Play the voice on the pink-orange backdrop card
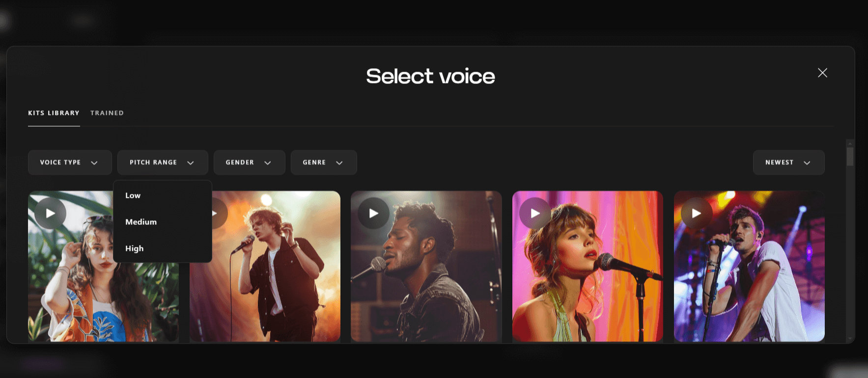868x378 pixels. click(535, 214)
